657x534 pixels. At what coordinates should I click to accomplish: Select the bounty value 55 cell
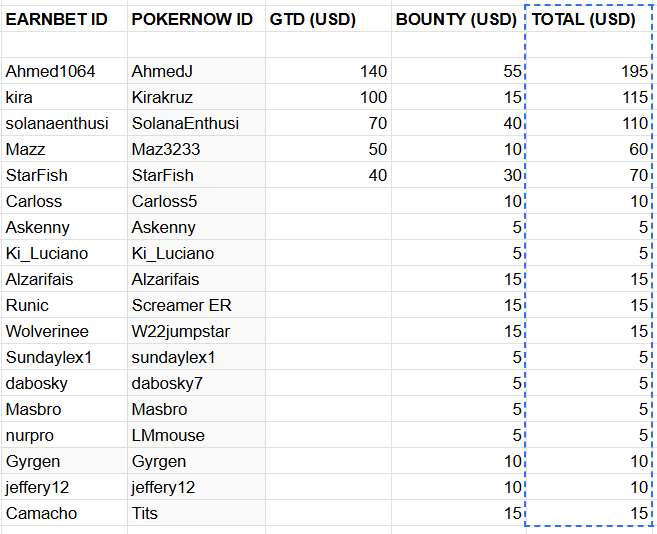pyautogui.click(x=456, y=71)
